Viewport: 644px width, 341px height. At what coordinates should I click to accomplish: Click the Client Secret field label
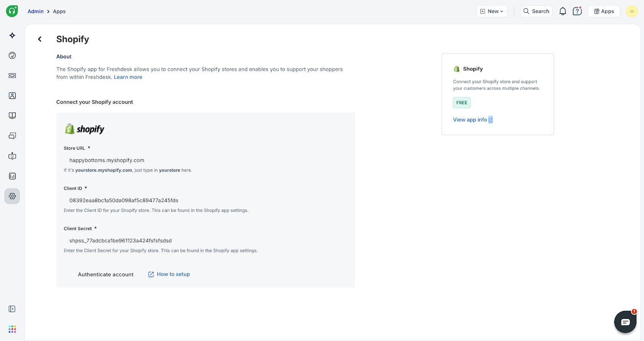pyautogui.click(x=78, y=229)
